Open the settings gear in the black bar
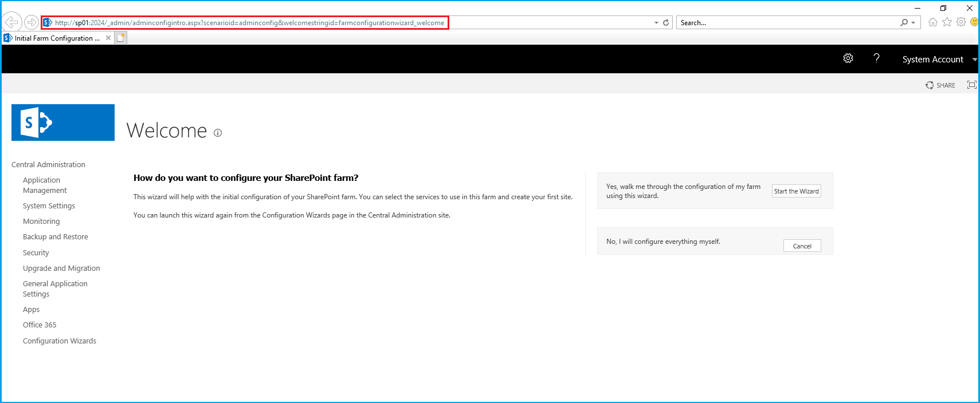 click(848, 58)
